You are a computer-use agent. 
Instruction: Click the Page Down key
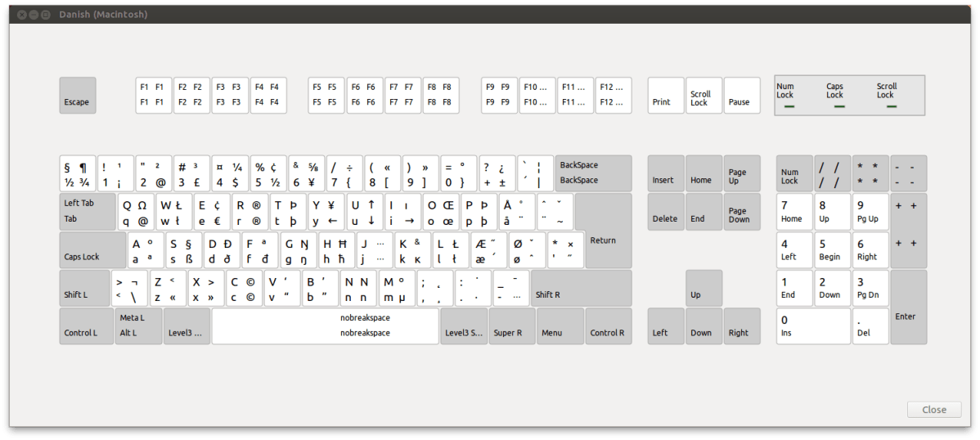click(x=743, y=211)
